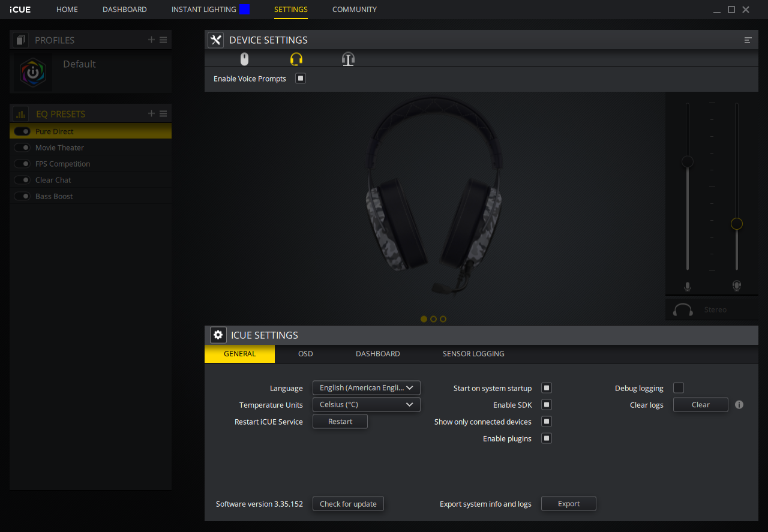Viewport: 768px width, 532px height.
Task: Select the FPS Competition preset label
Action: tap(62, 164)
